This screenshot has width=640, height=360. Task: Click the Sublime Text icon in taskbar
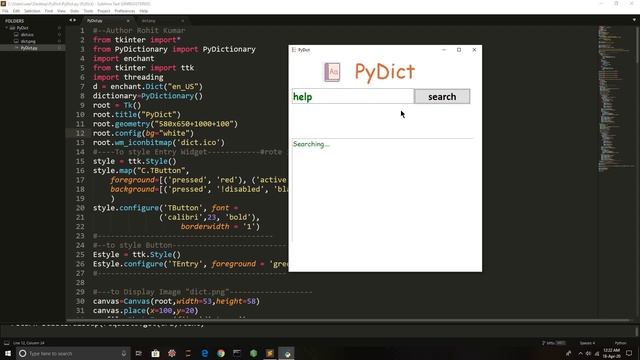[x=270, y=353]
